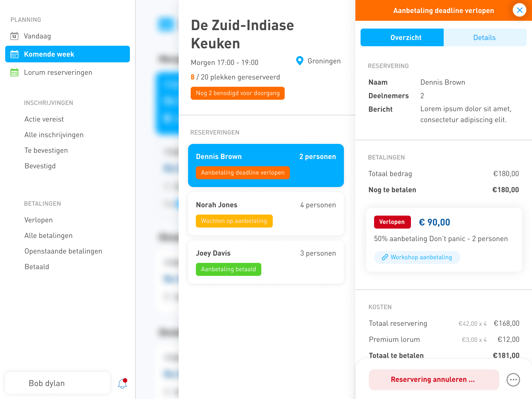Image resolution: width=532 pixels, height=399 pixels.
Task: Open Te bevestigen inscriptions
Action: pos(46,150)
